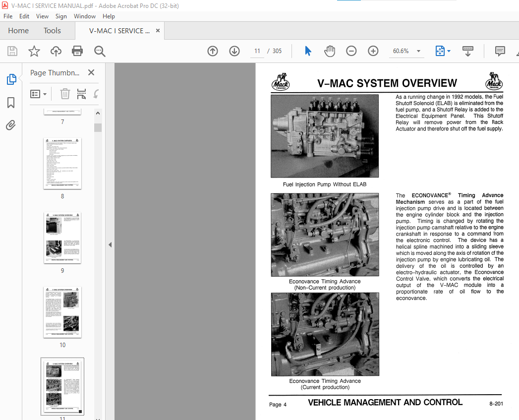
Task: Select the V-MAC I SERVICE document tab
Action: [119, 30]
